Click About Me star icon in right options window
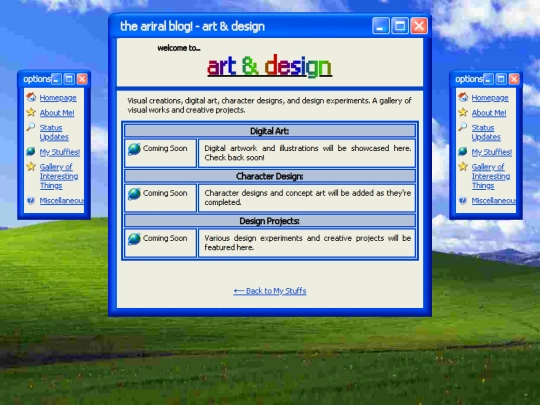The image size is (540, 405). (463, 112)
